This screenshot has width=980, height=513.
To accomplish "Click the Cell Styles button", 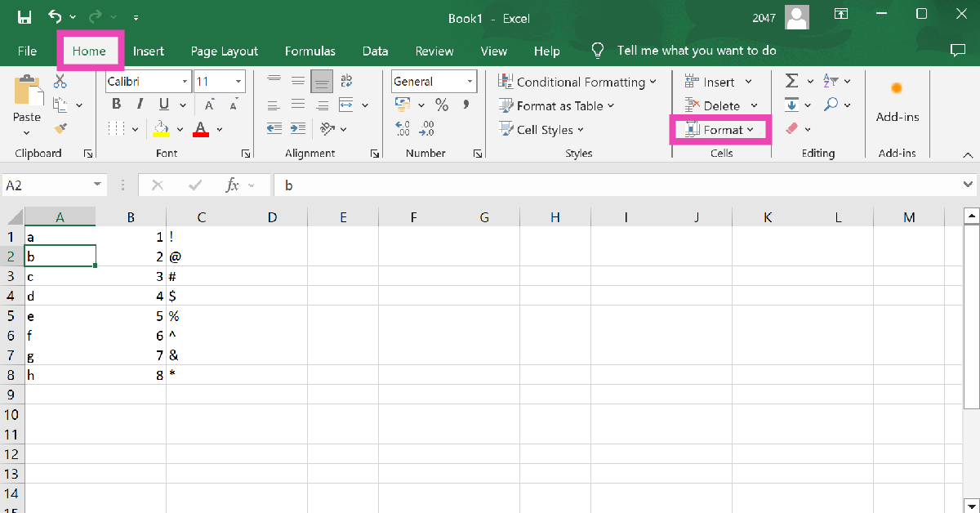I will [541, 129].
